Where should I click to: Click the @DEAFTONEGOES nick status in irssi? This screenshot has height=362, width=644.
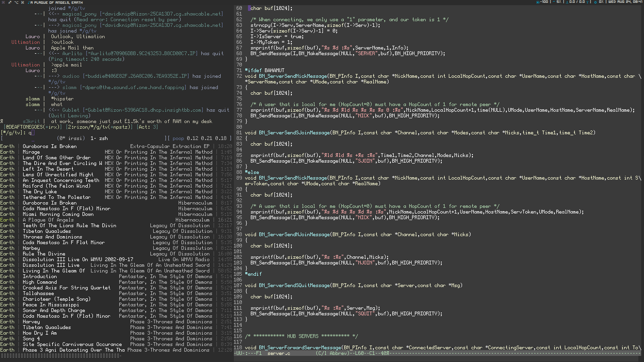point(33,127)
